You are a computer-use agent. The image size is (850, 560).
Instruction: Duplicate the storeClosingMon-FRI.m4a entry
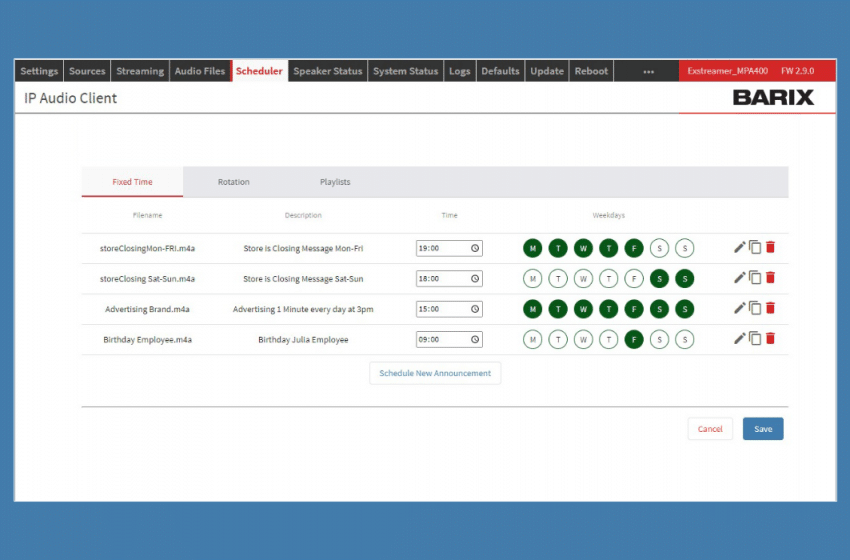pyautogui.click(x=755, y=248)
